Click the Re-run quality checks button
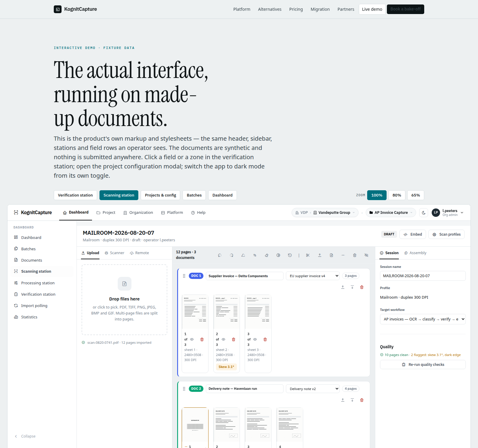The image size is (478, 448). tap(423, 365)
